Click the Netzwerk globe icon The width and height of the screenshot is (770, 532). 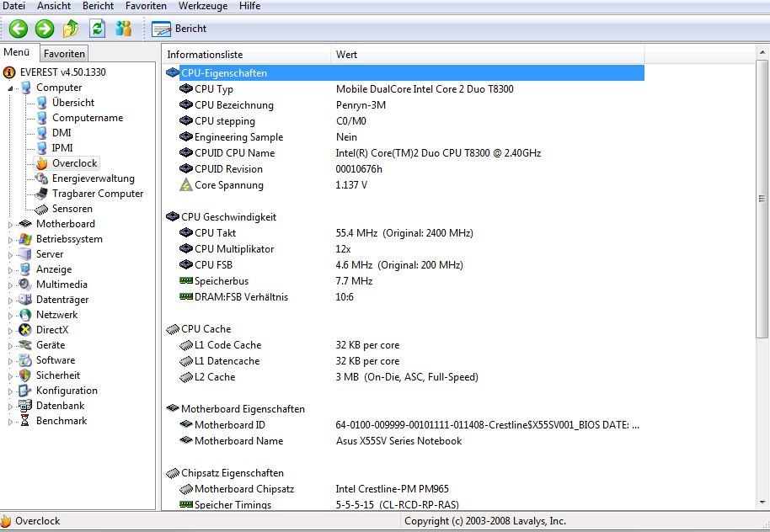click(25, 315)
